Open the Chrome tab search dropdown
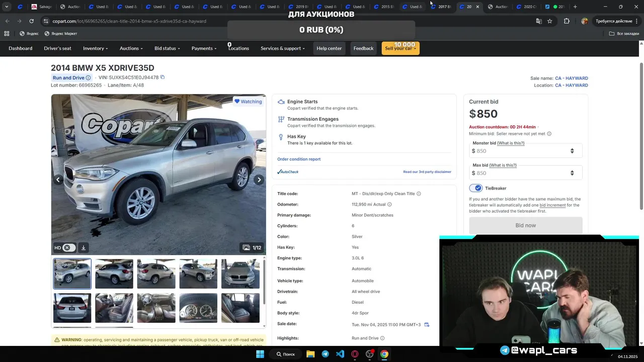The width and height of the screenshot is (644, 362). [x=7, y=7]
